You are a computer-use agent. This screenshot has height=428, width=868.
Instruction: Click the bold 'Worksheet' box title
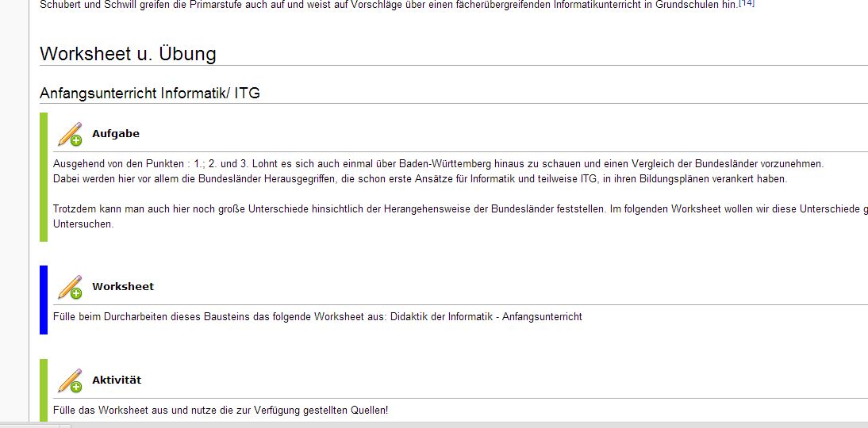(x=123, y=287)
